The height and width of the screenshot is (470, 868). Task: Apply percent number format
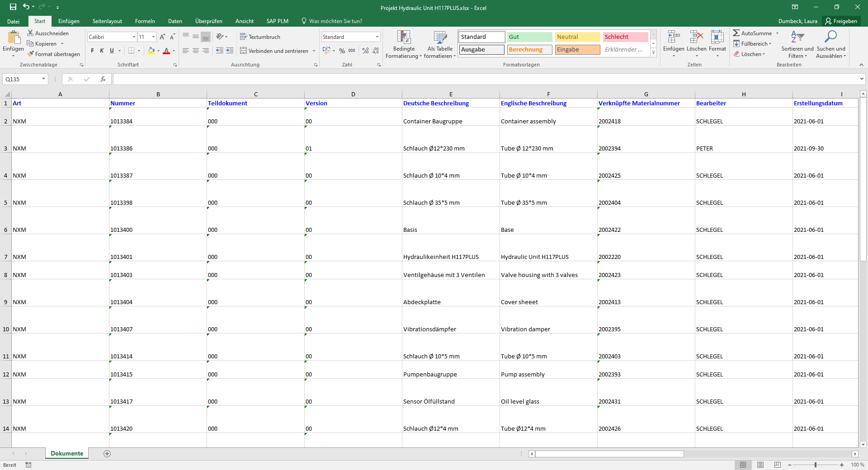click(x=342, y=51)
